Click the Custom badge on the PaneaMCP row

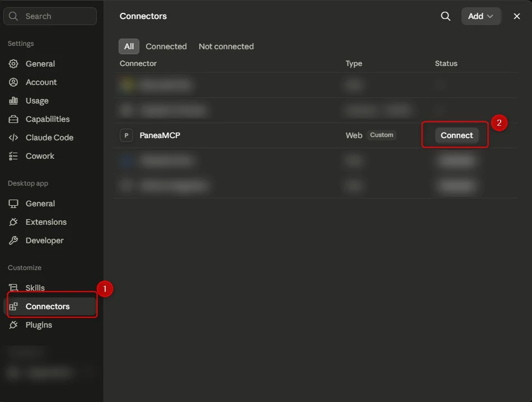pos(382,135)
